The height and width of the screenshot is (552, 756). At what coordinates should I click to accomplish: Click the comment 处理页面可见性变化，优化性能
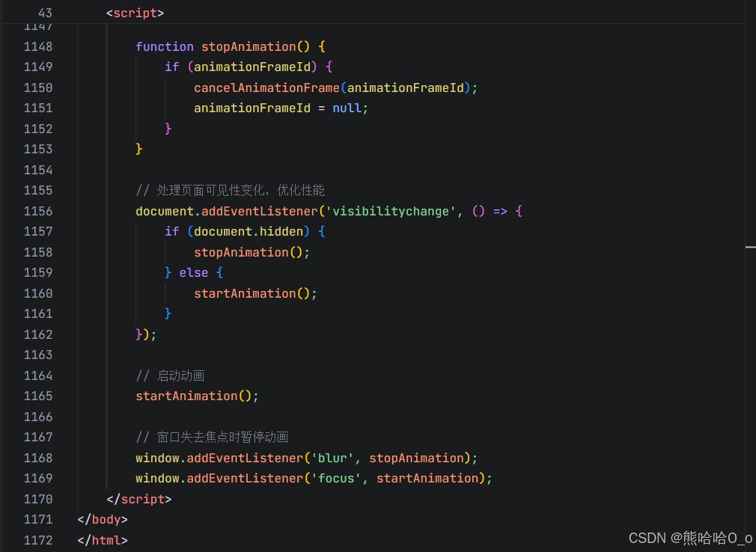pos(230,190)
